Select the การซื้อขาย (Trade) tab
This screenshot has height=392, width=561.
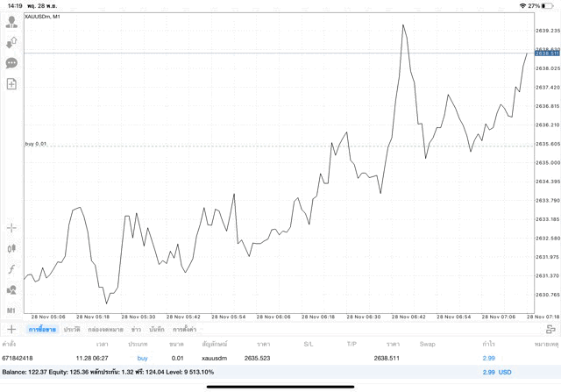click(42, 329)
